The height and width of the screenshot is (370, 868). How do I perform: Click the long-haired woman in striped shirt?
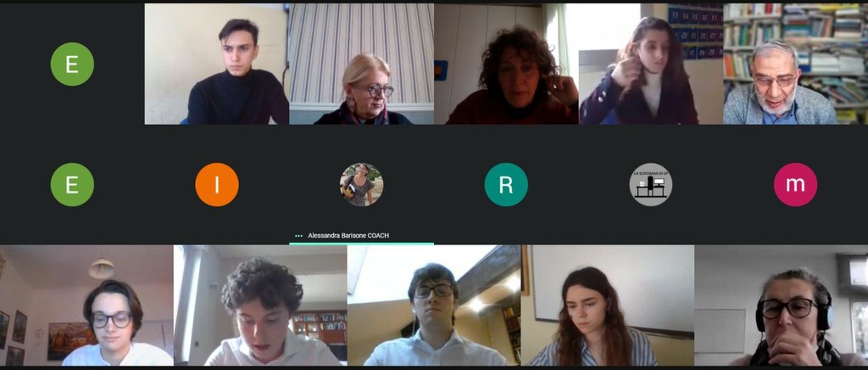click(607, 306)
